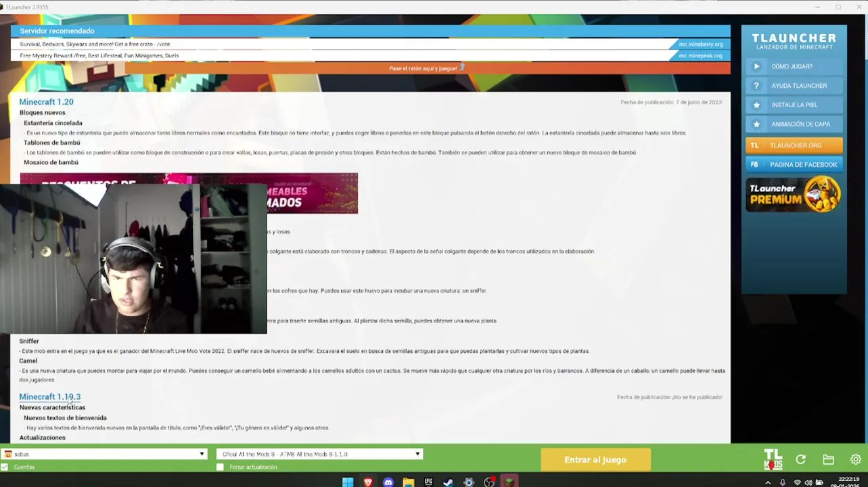
Task: Click 'Nuevos textos de bienvenida' subheading
Action: tap(65, 418)
